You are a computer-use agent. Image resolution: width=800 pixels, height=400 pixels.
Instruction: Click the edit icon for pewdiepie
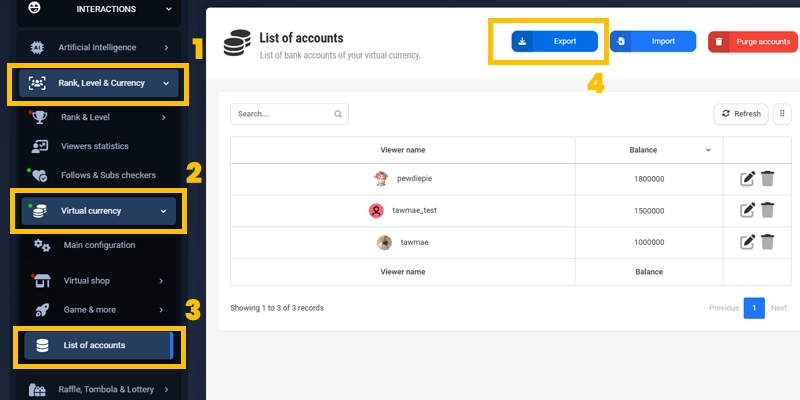coord(747,179)
